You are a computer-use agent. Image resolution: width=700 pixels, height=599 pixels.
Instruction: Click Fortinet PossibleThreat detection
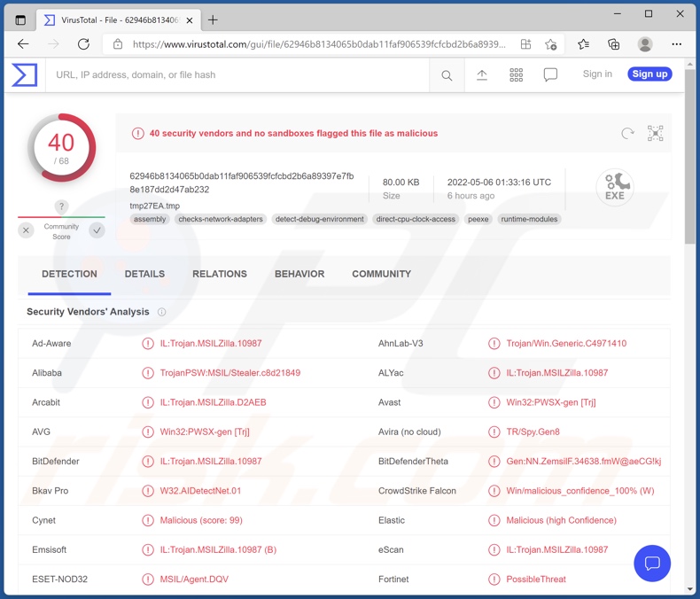tap(536, 579)
